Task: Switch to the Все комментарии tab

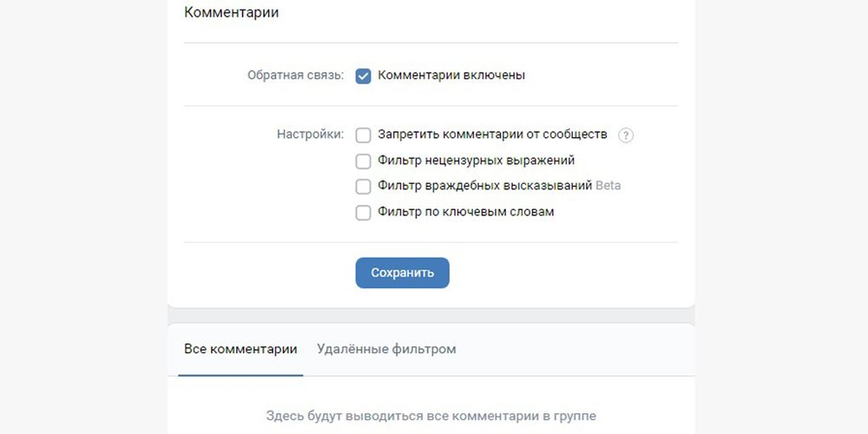Action: (x=240, y=349)
